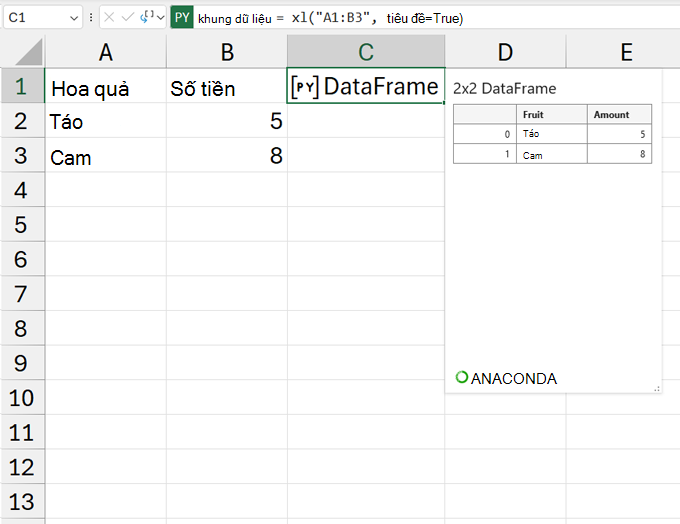Select row 13 header
This screenshot has width=680, height=524.
(x=22, y=501)
